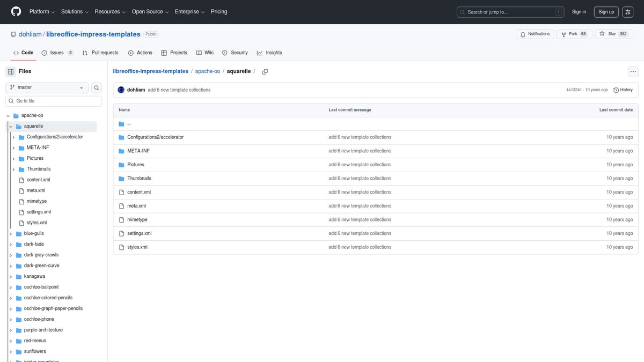Click file icon of content.xml table row

tap(121, 192)
